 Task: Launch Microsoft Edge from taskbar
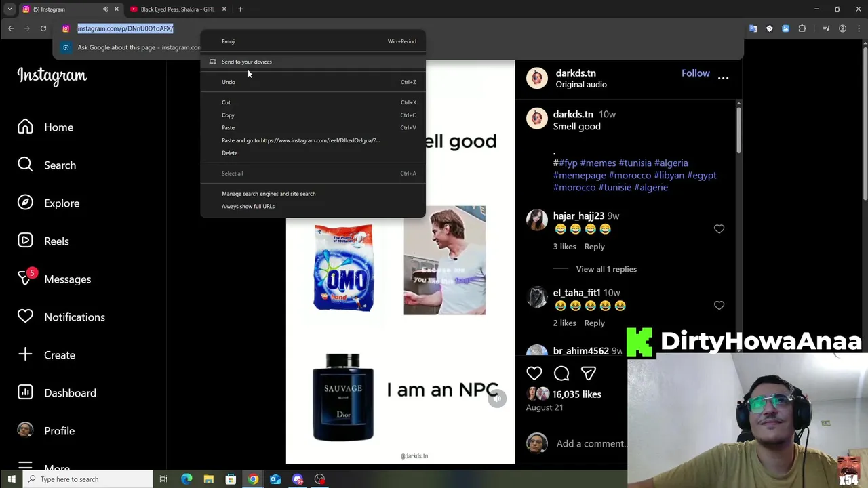186,479
